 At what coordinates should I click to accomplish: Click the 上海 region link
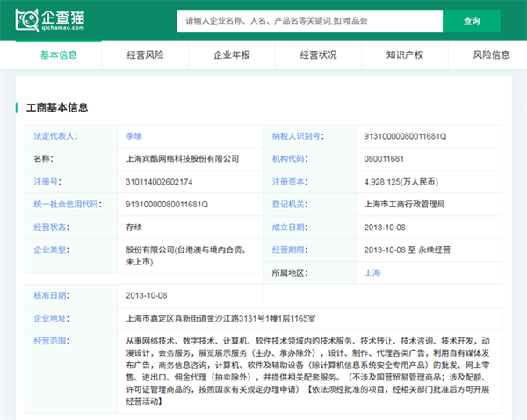[x=372, y=272]
